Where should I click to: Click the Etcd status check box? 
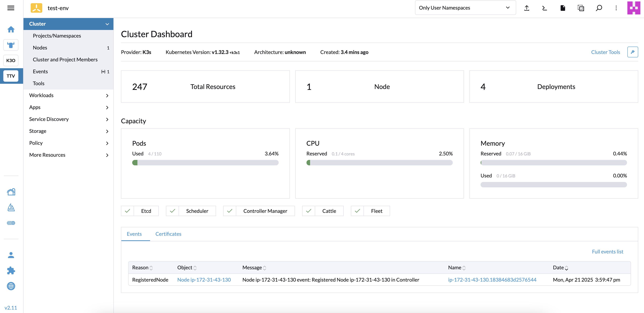click(127, 211)
